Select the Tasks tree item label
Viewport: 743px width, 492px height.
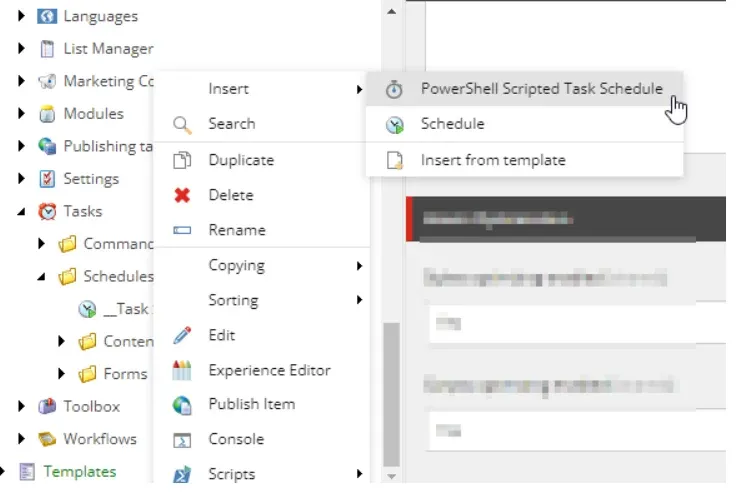[x=83, y=211]
